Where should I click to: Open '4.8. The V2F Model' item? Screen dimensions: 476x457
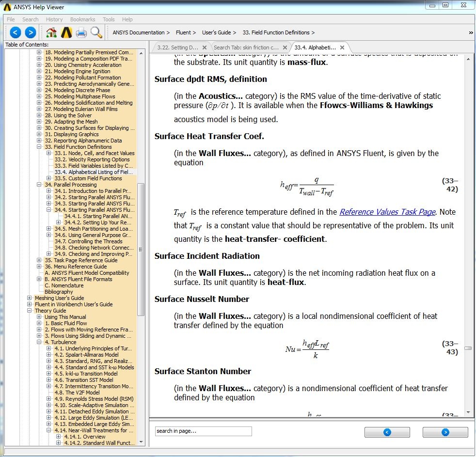pyautogui.click(x=77, y=393)
